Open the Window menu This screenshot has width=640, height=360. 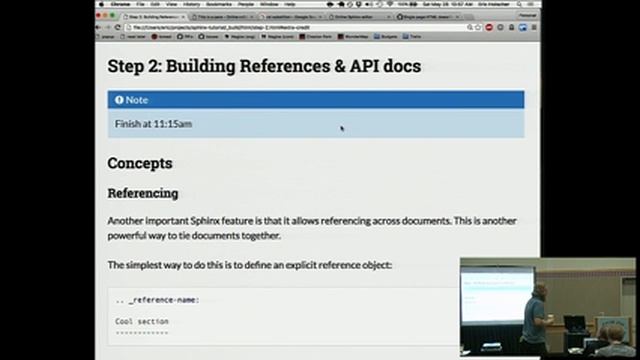pyautogui.click(x=269, y=4)
